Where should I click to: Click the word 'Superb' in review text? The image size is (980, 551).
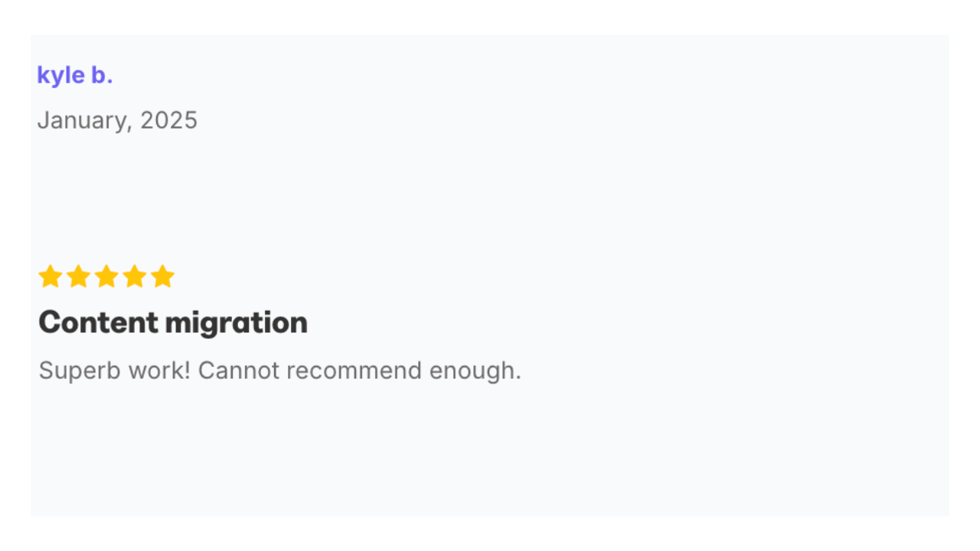click(x=80, y=370)
